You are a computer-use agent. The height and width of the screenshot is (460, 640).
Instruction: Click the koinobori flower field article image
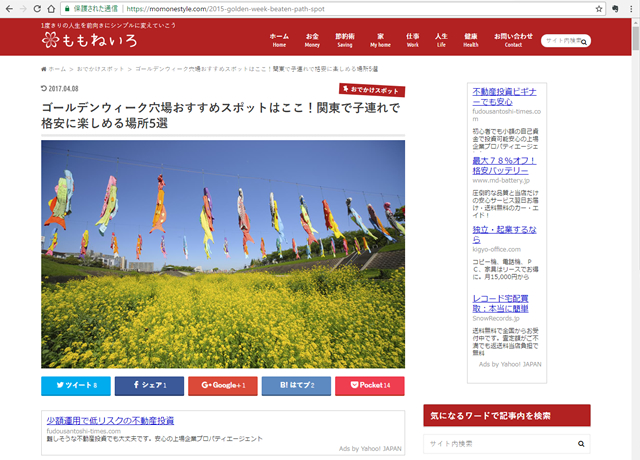223,252
